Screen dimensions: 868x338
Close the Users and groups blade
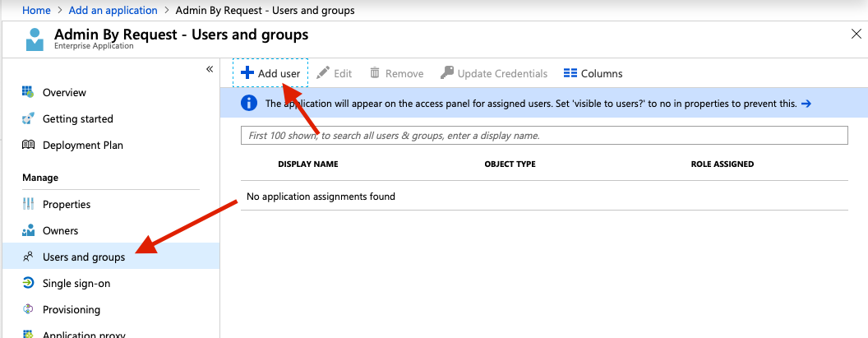856,35
